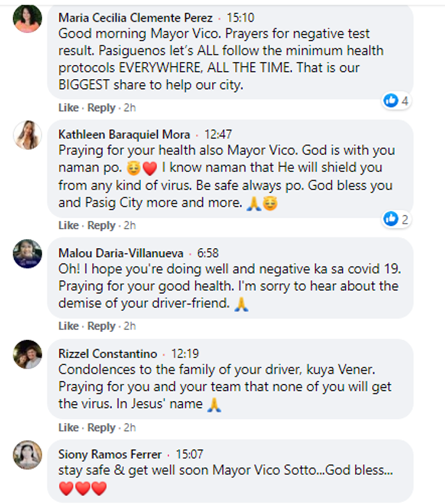Screen dimensions: 445x504
Task: Open Malou Daria-Villanueva's profile picture
Action: pos(27,253)
